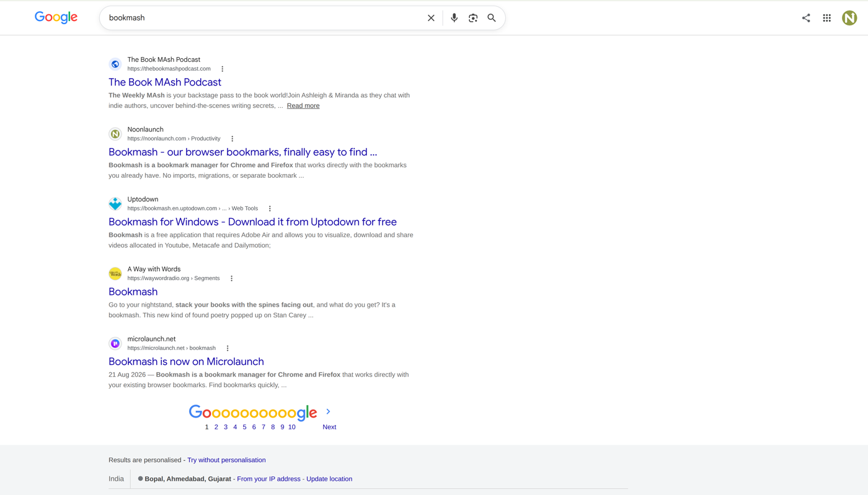
Task: Click From your IP address link
Action: pyautogui.click(x=268, y=479)
